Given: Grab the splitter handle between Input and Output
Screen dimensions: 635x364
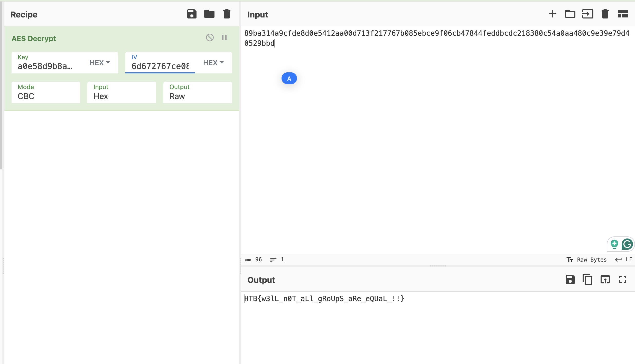Looking at the screenshot, I should tap(438, 266).
